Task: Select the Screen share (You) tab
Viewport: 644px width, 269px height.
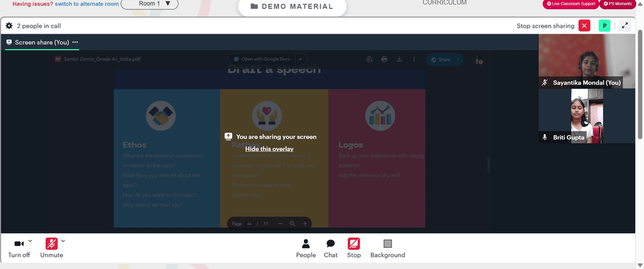Action: click(42, 43)
